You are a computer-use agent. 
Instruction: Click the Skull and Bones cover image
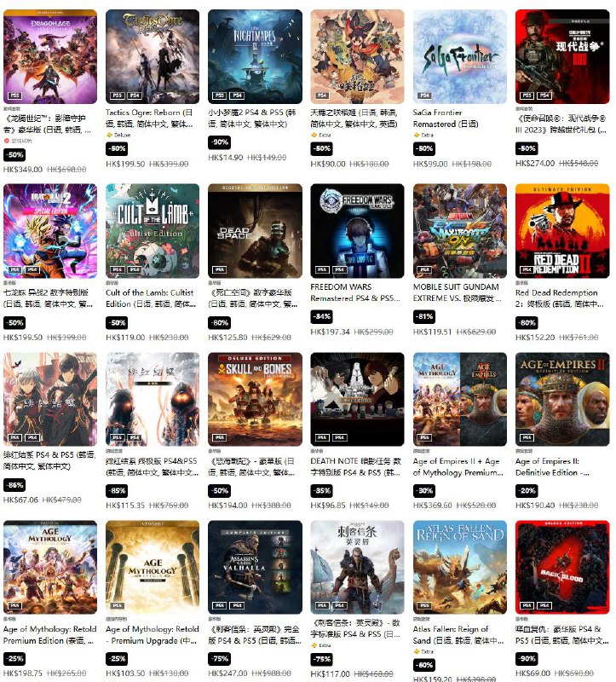pos(255,399)
